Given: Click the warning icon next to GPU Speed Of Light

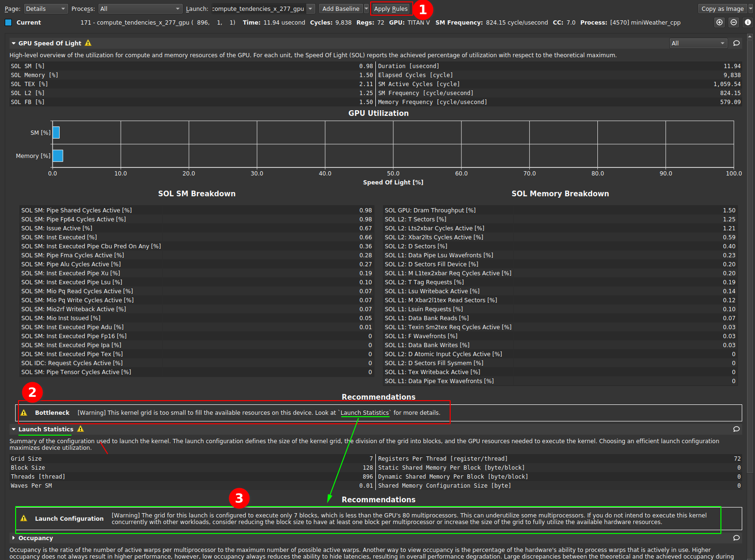Looking at the screenshot, I should point(88,43).
